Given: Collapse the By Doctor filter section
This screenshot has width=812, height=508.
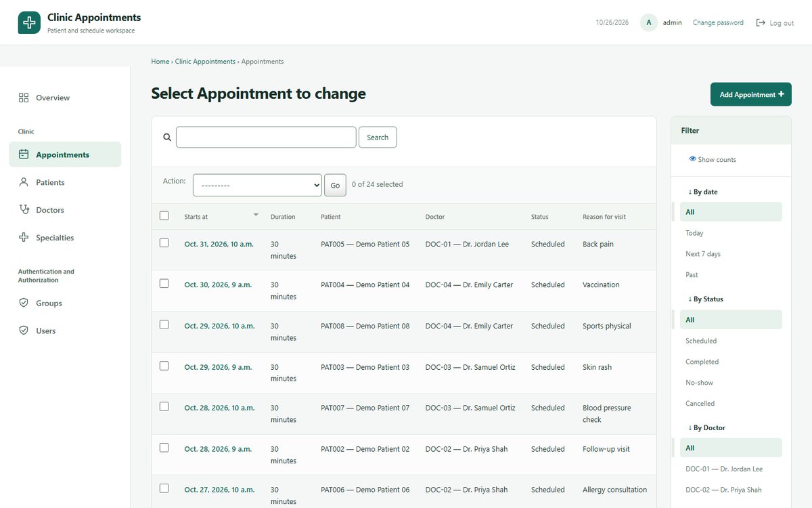Looking at the screenshot, I should coord(706,427).
